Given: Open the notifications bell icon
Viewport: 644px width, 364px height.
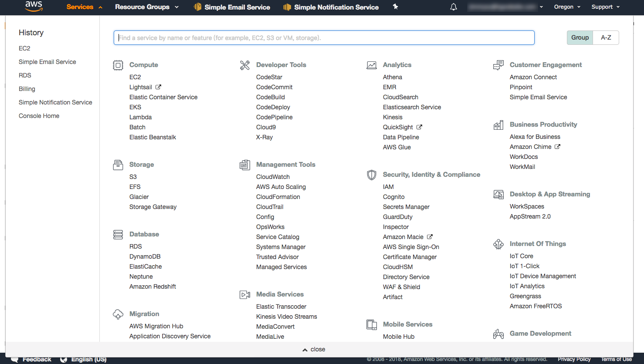Looking at the screenshot, I should [x=454, y=7].
